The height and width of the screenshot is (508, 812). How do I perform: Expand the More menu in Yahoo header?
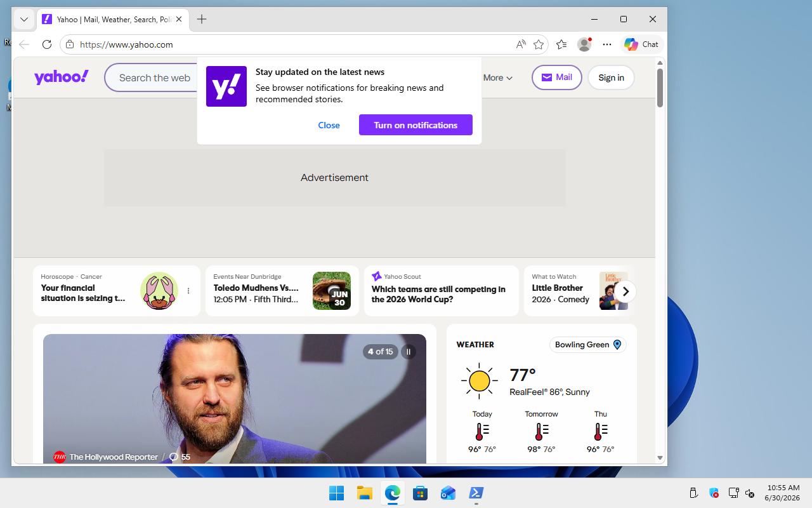pyautogui.click(x=498, y=77)
